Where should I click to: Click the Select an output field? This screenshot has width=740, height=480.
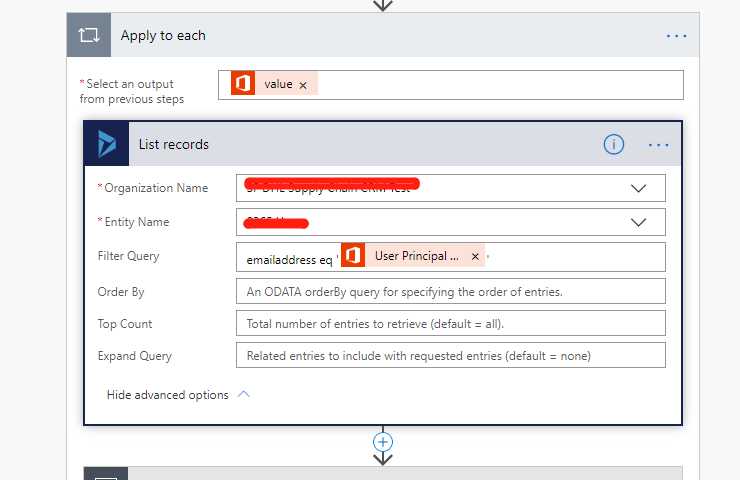pyautogui.click(x=500, y=85)
